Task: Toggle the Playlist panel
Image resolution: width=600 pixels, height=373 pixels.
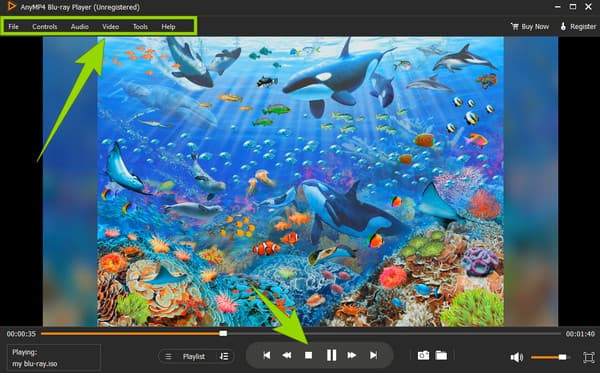Action: (x=189, y=357)
